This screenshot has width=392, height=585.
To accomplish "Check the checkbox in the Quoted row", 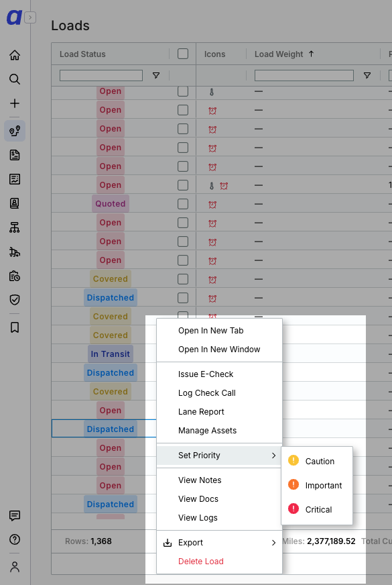I will click(183, 204).
